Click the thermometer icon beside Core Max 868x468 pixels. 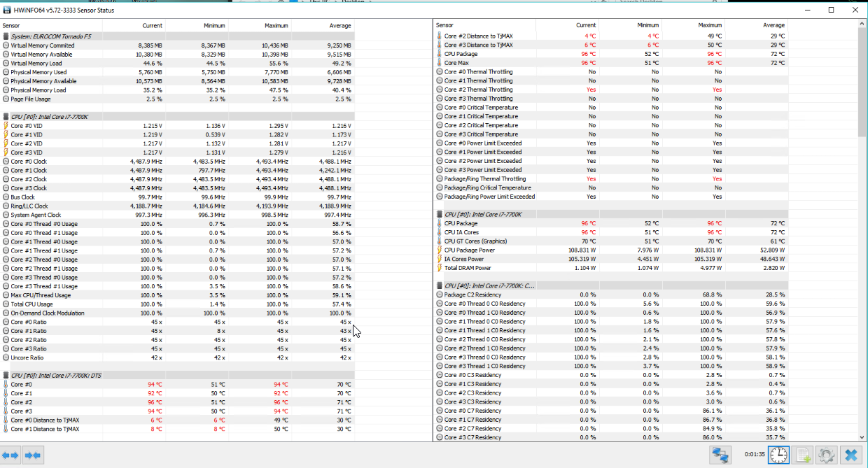click(439, 63)
